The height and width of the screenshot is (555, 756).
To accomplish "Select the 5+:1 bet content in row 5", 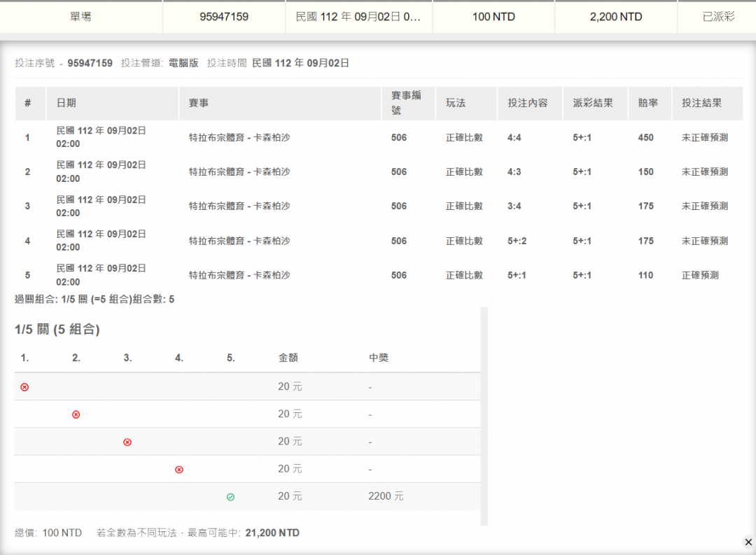I will [x=517, y=275].
